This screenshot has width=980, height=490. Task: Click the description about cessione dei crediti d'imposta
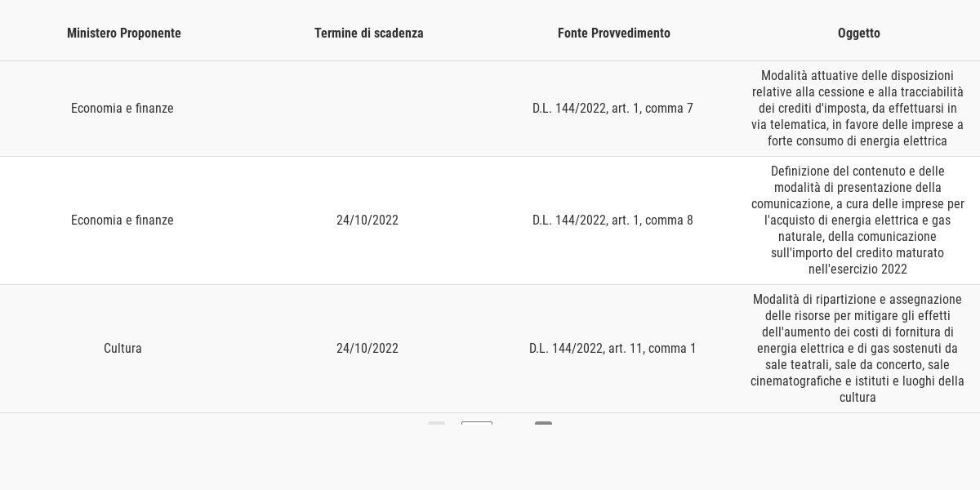coord(857,109)
